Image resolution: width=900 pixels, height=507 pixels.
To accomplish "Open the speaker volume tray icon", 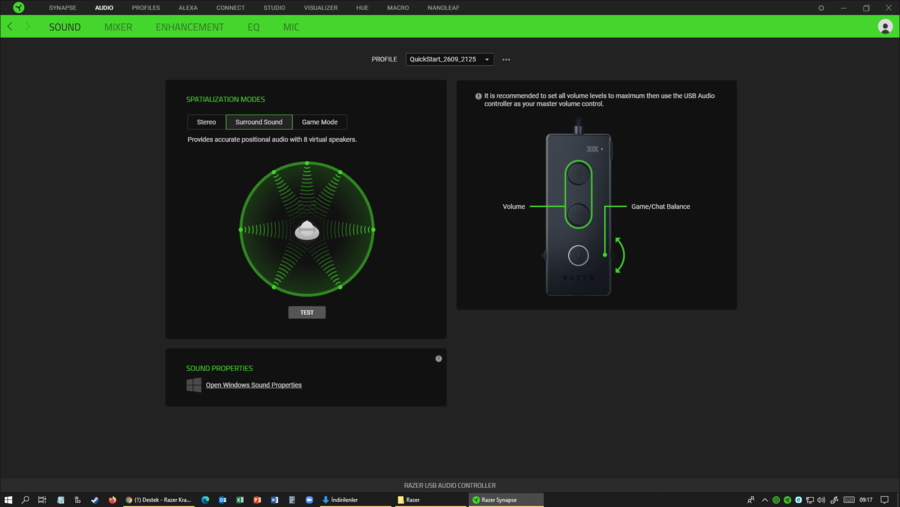I will coord(821,500).
